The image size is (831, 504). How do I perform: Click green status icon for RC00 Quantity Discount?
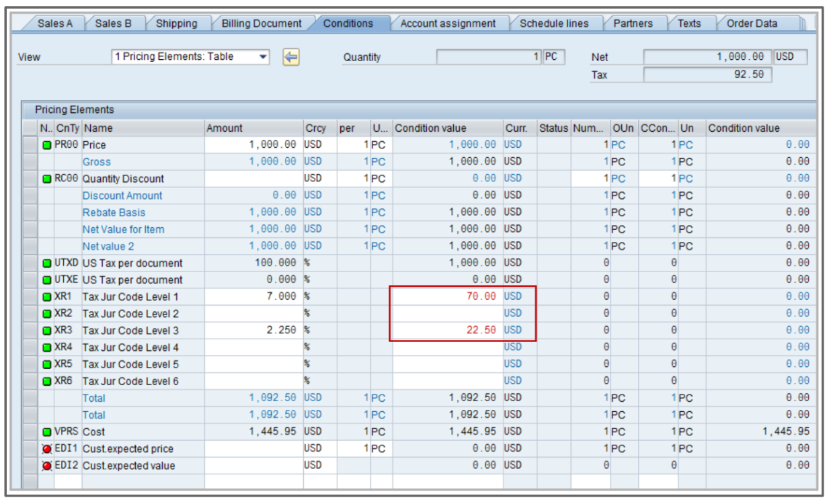coord(47,179)
